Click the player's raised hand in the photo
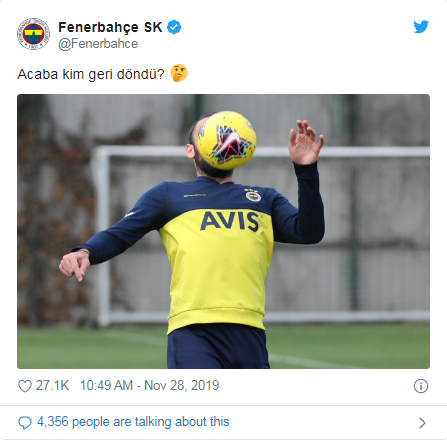This screenshot has width=447, height=440. tap(305, 143)
